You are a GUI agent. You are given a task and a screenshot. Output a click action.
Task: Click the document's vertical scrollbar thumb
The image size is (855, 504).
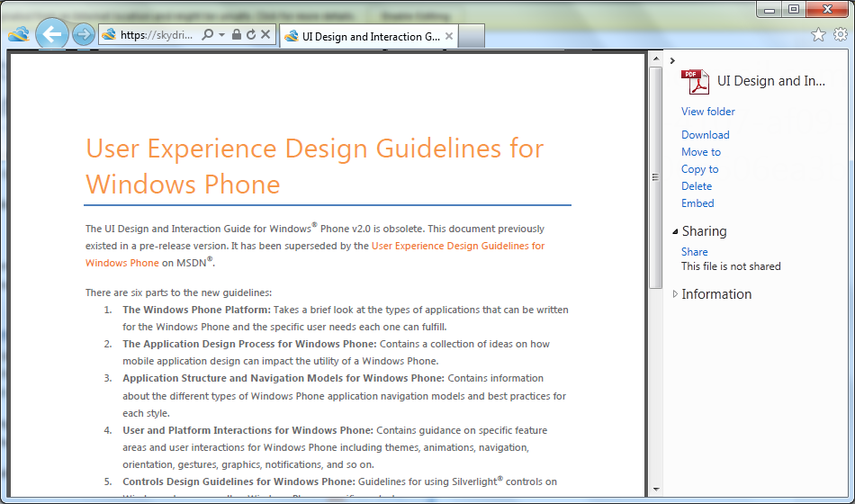[x=655, y=178]
